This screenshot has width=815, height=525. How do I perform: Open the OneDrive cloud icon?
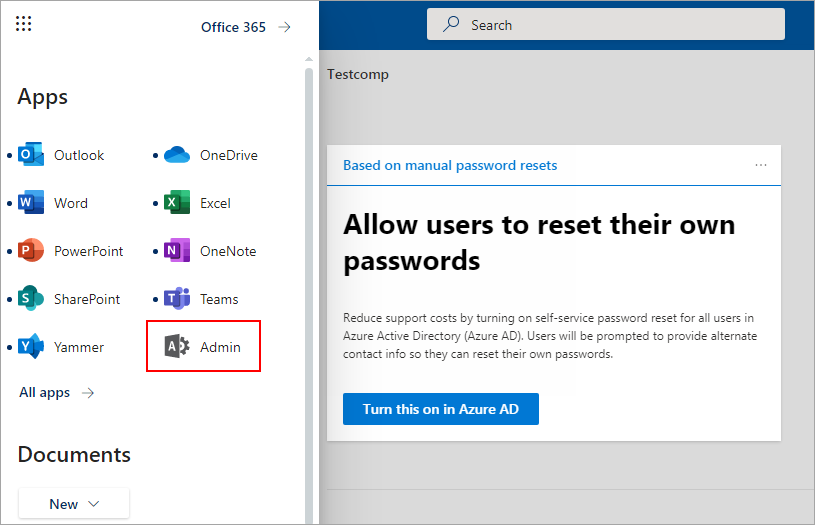pos(177,155)
